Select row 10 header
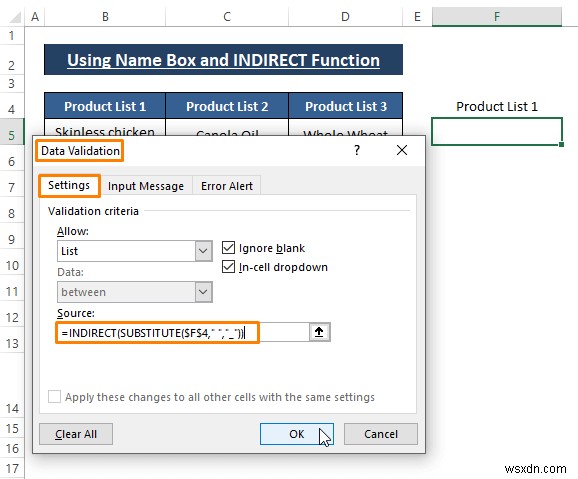 12,265
